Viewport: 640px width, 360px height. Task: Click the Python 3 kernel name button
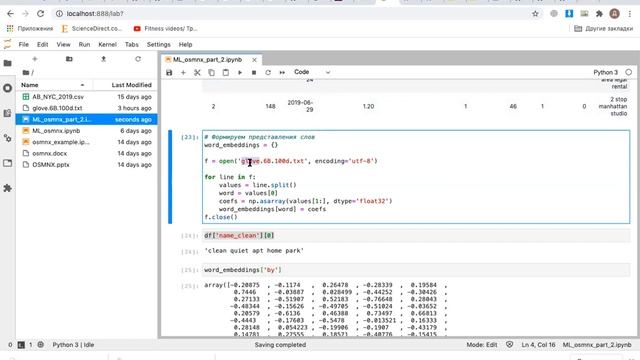click(605, 72)
